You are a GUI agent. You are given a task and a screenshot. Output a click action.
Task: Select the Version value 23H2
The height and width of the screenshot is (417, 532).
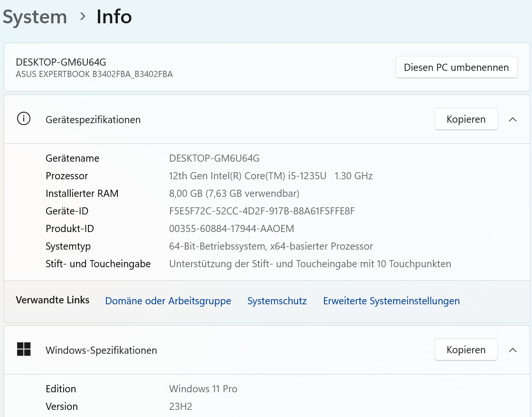pyautogui.click(x=180, y=407)
